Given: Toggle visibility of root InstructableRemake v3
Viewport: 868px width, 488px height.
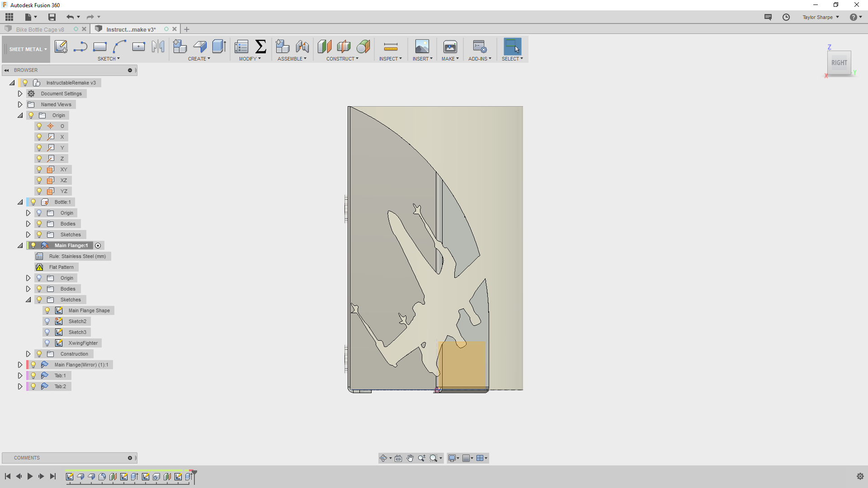Looking at the screenshot, I should tap(25, 83).
